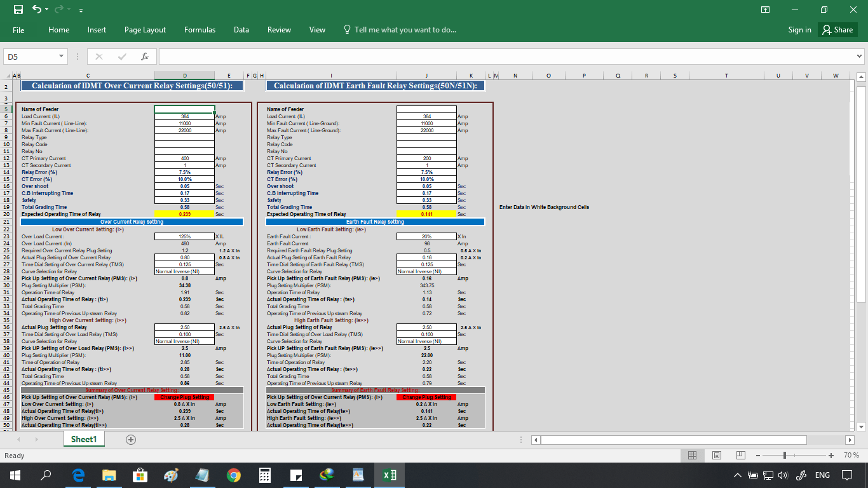Click Enter Data in White Background Cells note
This screenshot has width=868, height=488.
tap(544, 207)
